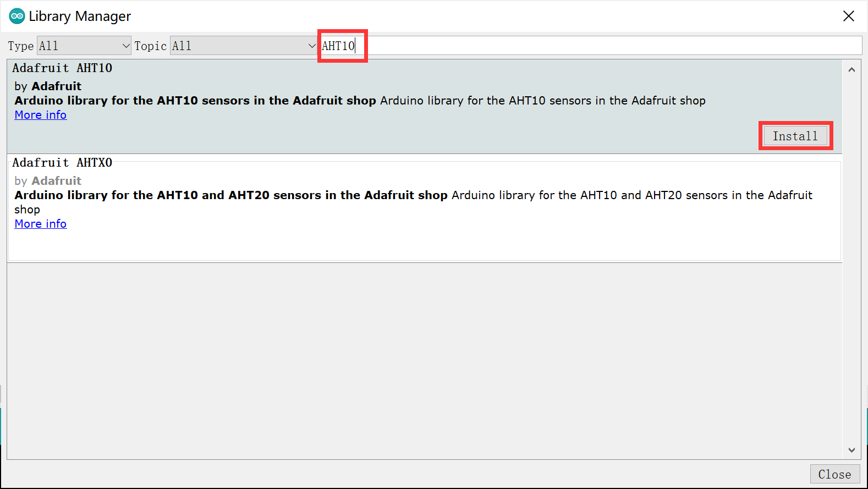Viewport: 868px width, 489px height.
Task: Click the Arduino logo icon in title bar
Action: click(x=17, y=16)
